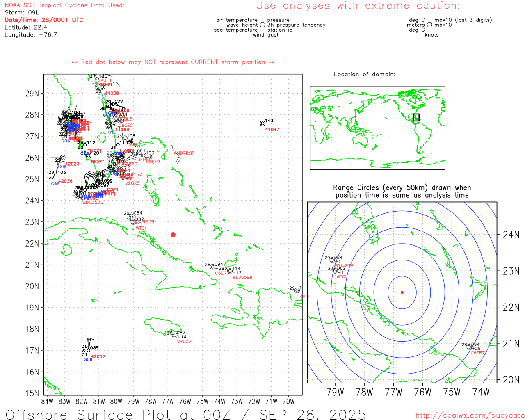Click the '79W' label on the inset map

click(335, 392)
